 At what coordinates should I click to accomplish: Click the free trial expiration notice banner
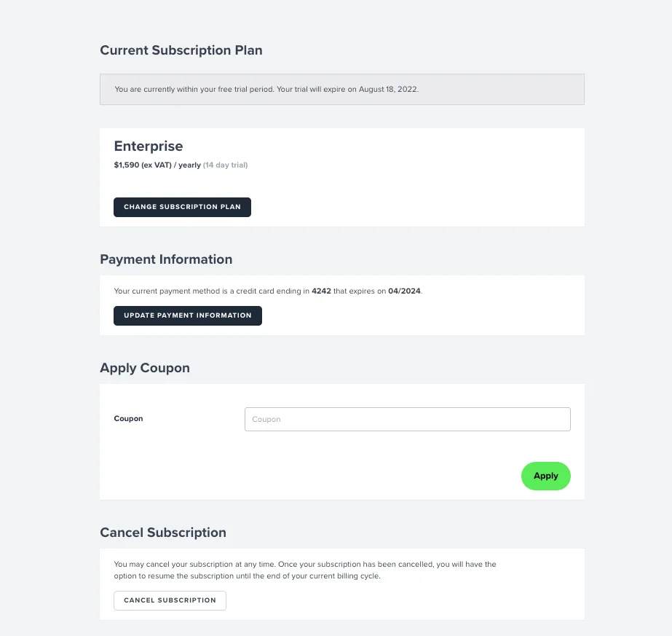click(341, 89)
